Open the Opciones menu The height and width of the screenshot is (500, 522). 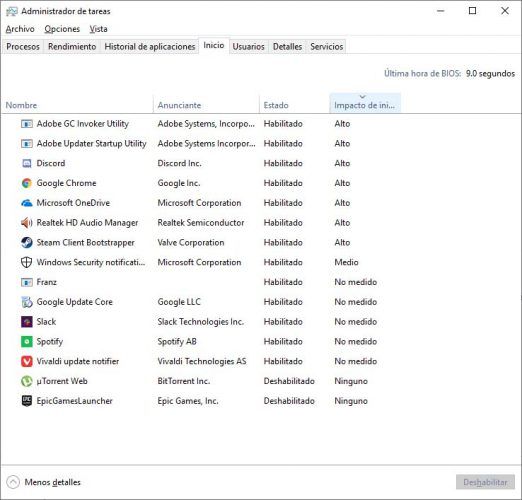click(62, 29)
